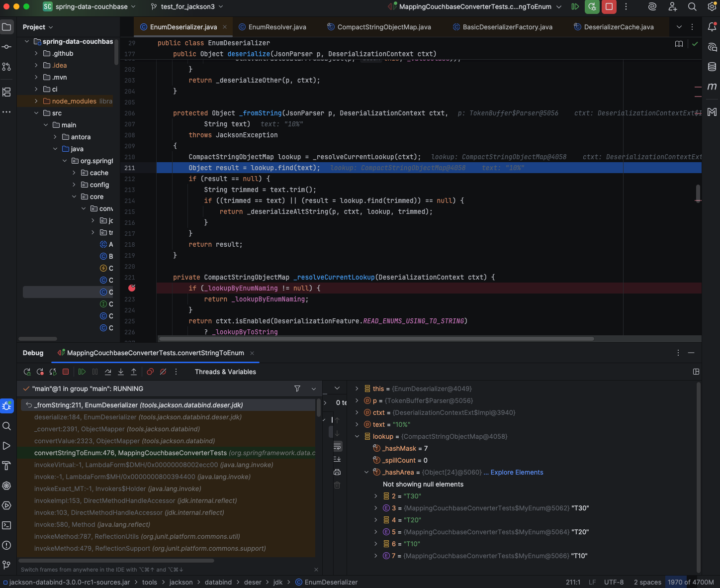This screenshot has width=720, height=588.
Task: Open the Commit tool window icon
Action: pos(7,47)
